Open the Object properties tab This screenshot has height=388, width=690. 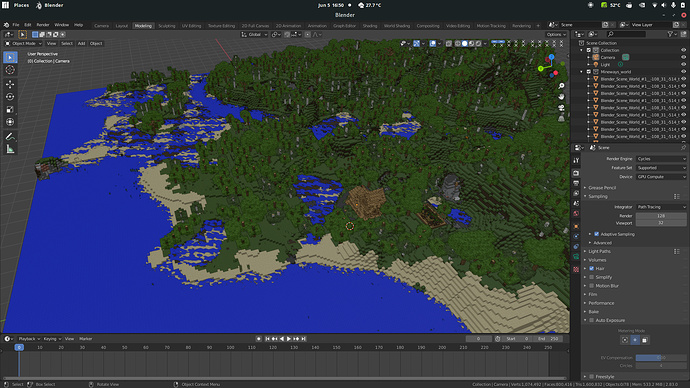coord(576,226)
